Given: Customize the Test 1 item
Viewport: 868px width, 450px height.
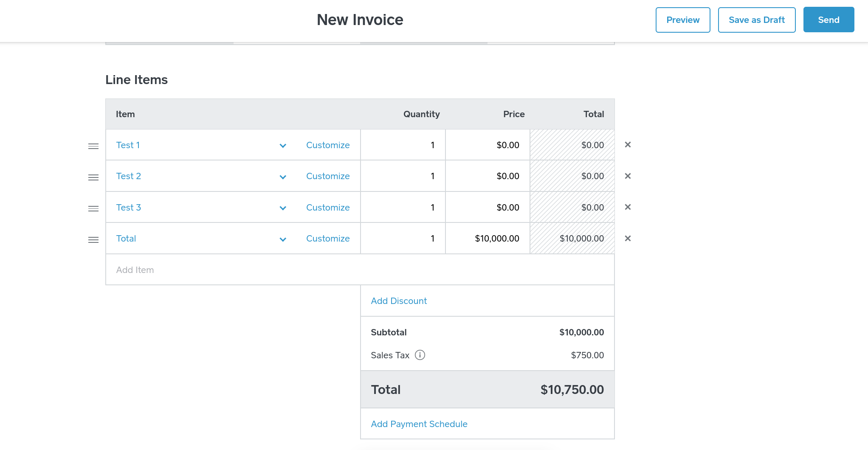Looking at the screenshot, I should click(x=328, y=145).
